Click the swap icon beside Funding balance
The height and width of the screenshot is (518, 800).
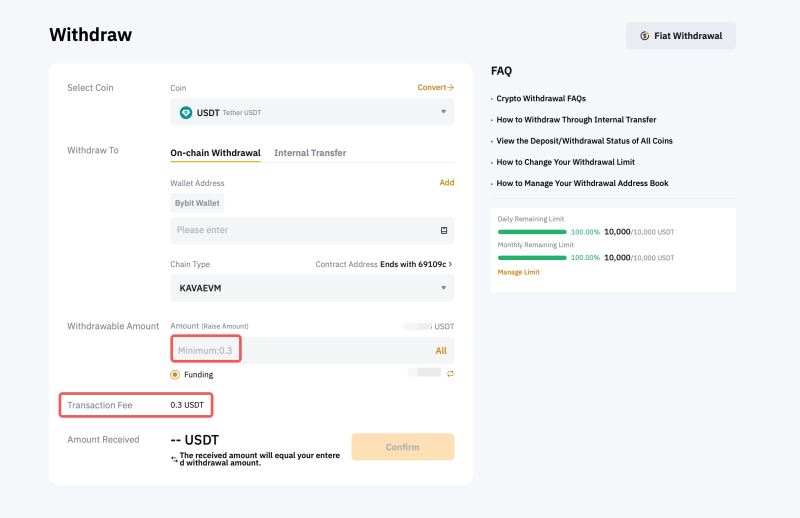pyautogui.click(x=450, y=373)
